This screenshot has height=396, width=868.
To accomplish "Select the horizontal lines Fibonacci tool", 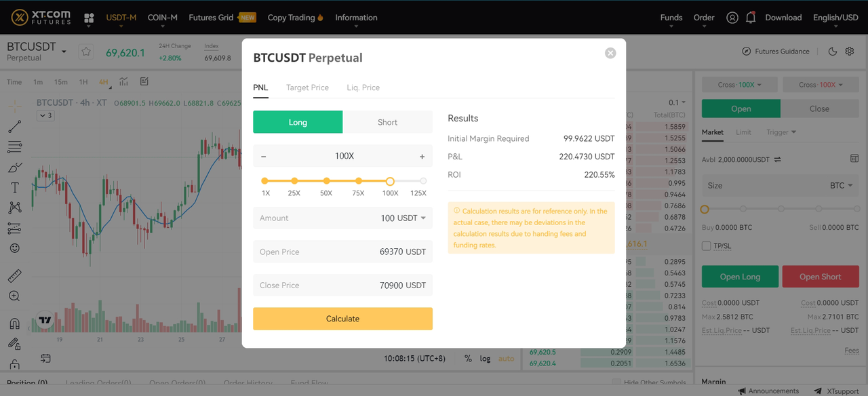I will pyautogui.click(x=14, y=147).
